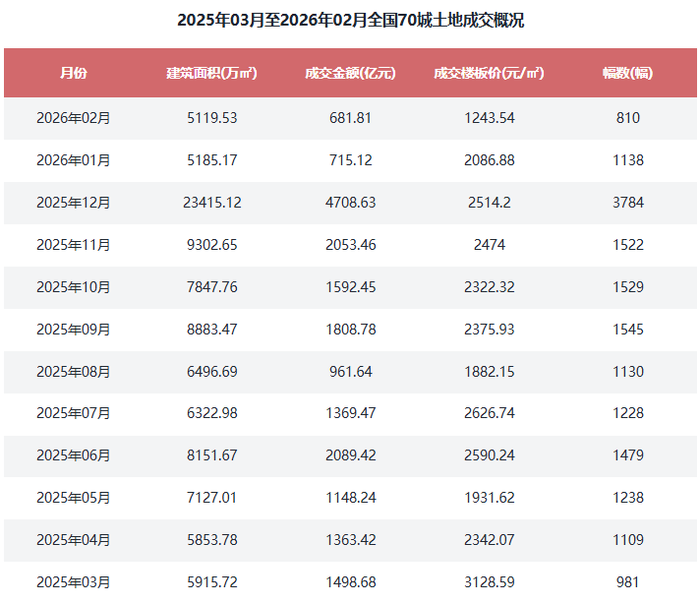This screenshot has height=604, width=700.
Task: Click the 成交楼板价(元/㎡) column header
Action: 489,73
